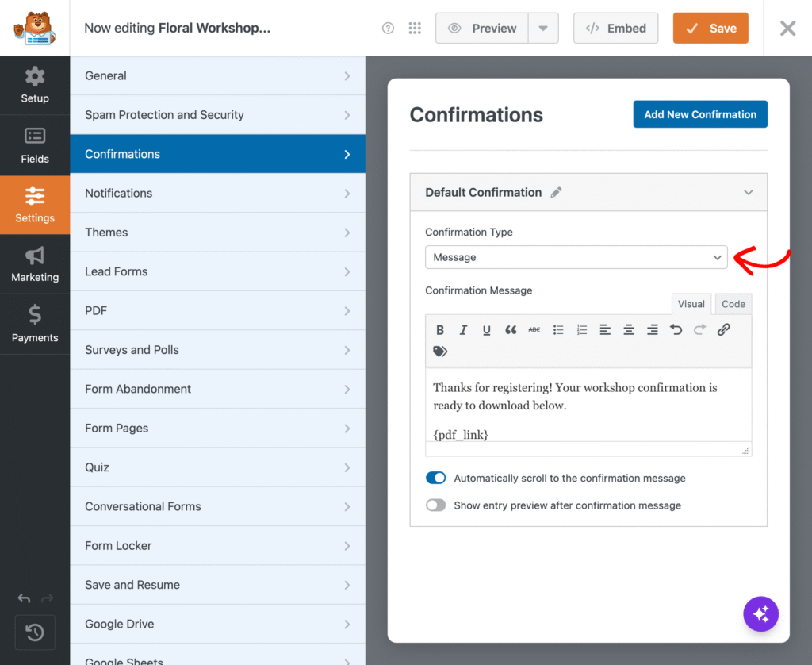Open the apps grid menu icon
The image size is (812, 665).
(415, 28)
